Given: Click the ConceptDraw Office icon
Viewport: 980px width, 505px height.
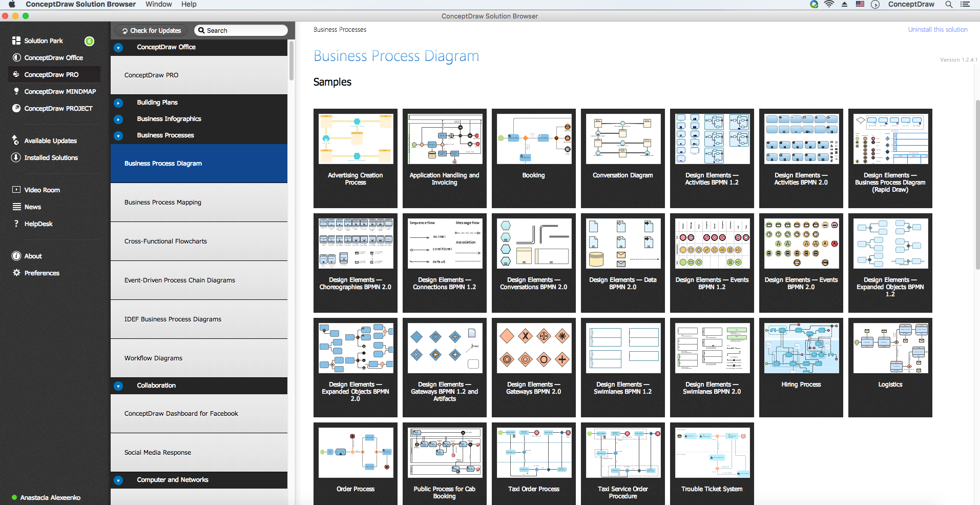Looking at the screenshot, I should click(x=16, y=57).
